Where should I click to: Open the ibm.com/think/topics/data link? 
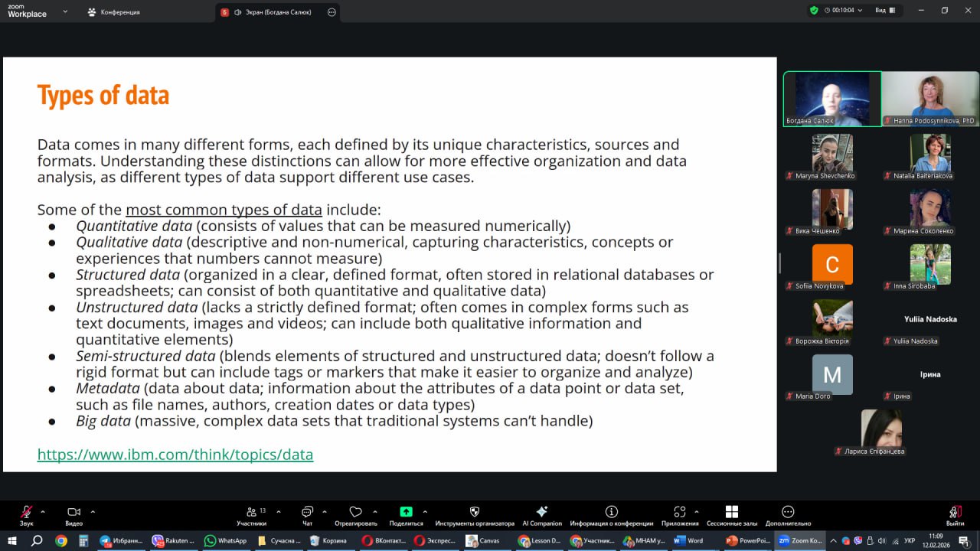coord(175,455)
